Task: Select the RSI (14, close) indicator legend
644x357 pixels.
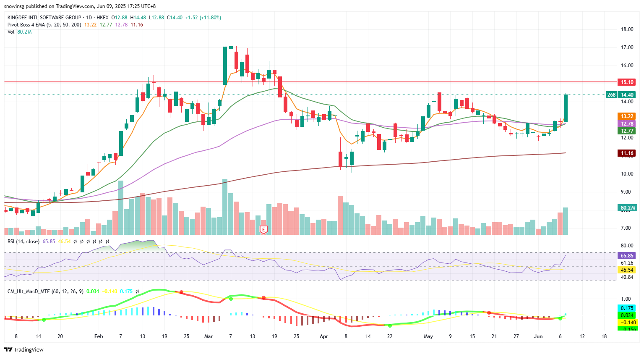Action: (x=23, y=241)
